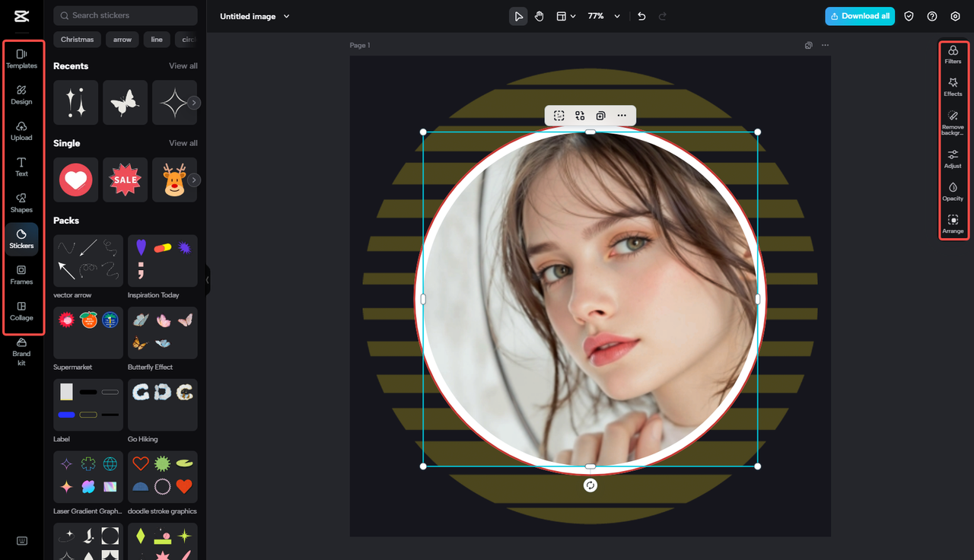This screenshot has height=560, width=974.
Task: Open the Upload panel
Action: click(x=22, y=131)
